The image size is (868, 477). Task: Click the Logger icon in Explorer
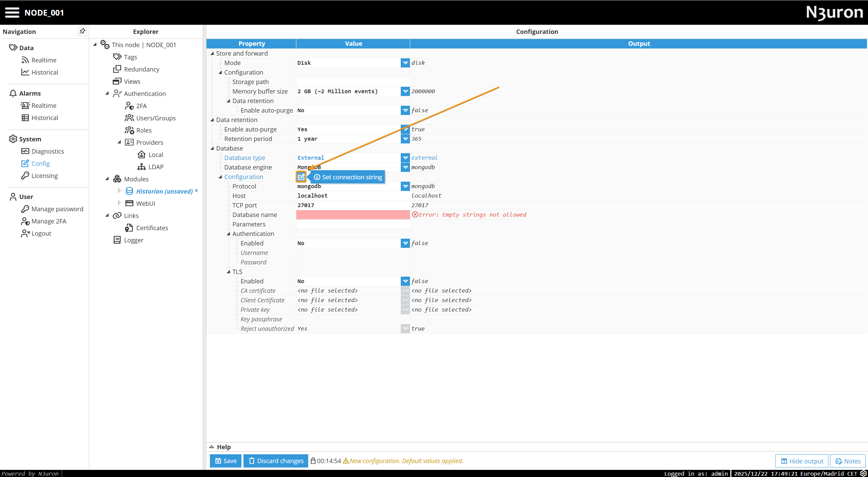[x=117, y=240]
